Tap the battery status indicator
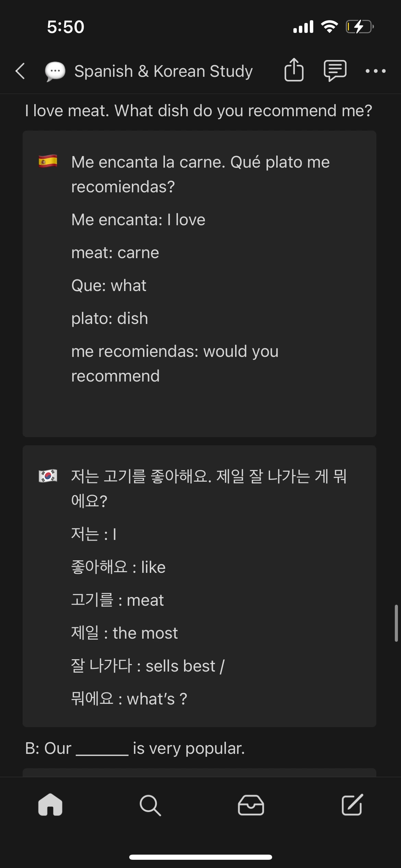401x868 pixels. tap(360, 27)
